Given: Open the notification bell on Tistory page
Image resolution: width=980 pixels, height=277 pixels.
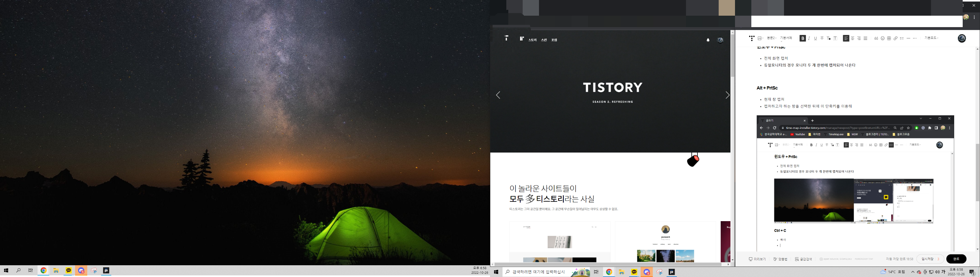Looking at the screenshot, I should [708, 40].
